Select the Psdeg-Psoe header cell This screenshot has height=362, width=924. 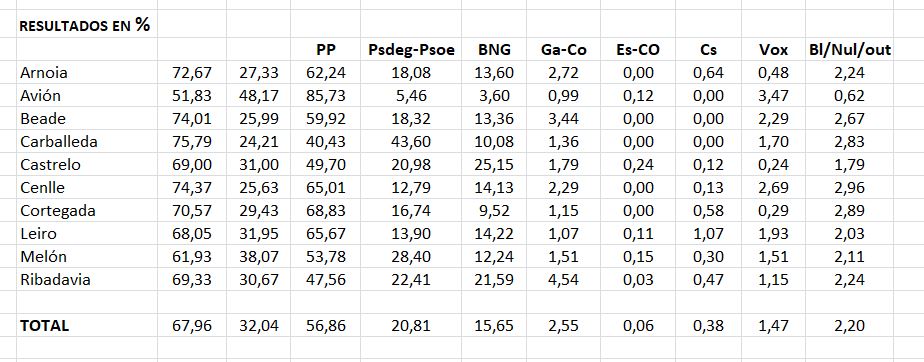click(x=411, y=50)
